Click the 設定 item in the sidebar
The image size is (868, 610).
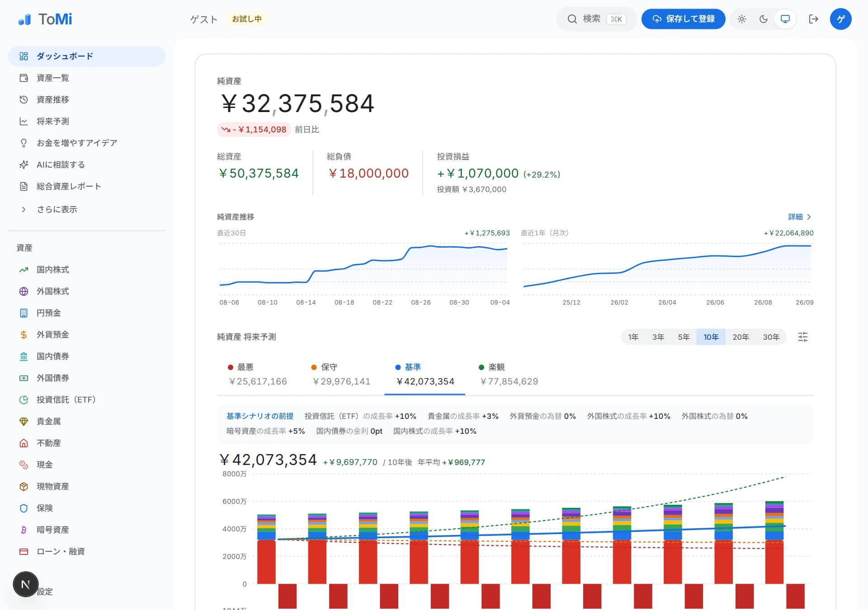tap(45, 592)
